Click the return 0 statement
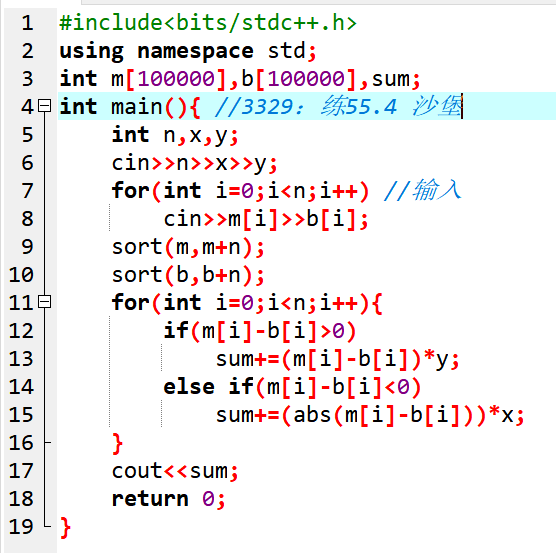 (168, 499)
